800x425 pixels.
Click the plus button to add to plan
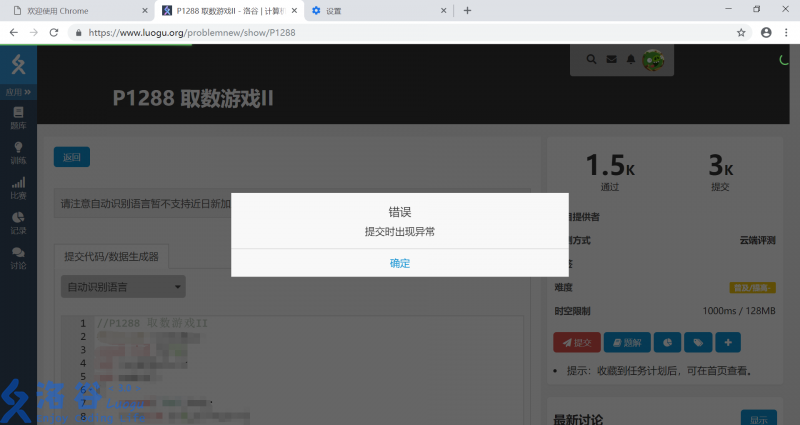(727, 342)
